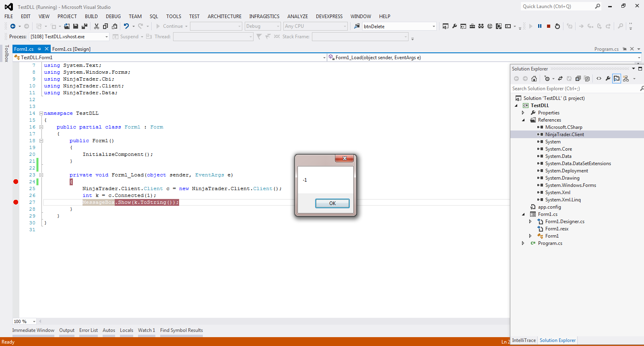Viewport: 644px width, 346px height.
Task: Open the Program.cs preview tab
Action: [x=606, y=49]
